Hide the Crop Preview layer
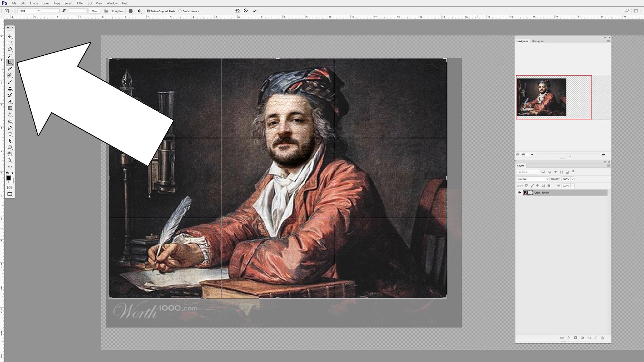Screen dimensions: 644x362 pos(519,192)
